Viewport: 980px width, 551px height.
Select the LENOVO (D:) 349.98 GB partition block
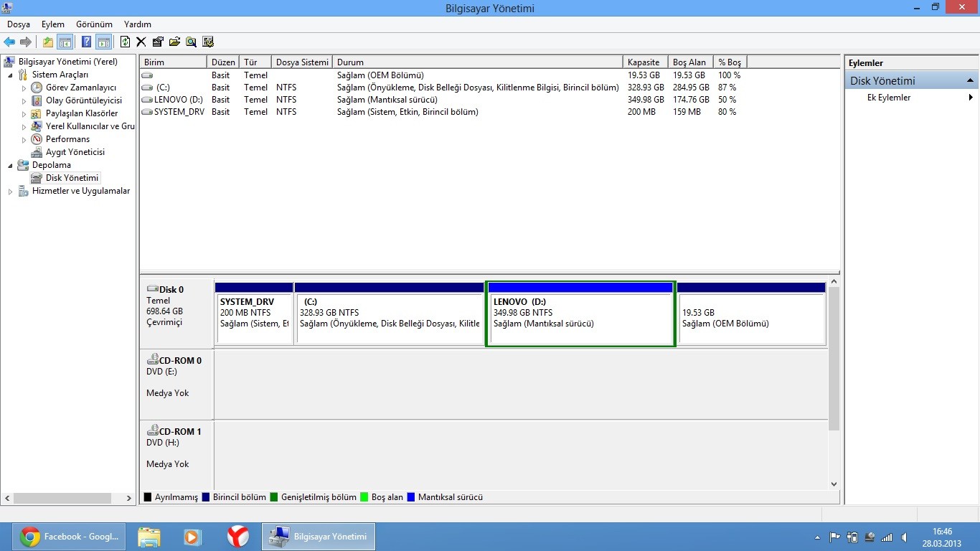580,314
